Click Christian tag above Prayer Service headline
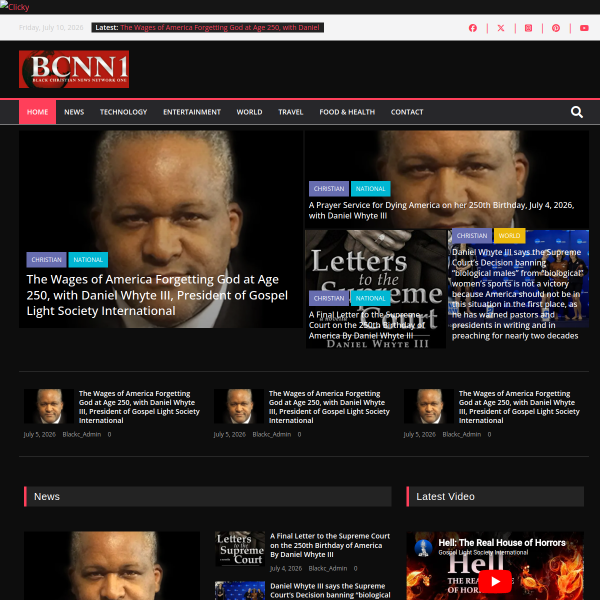This screenshot has height=600, width=600. click(329, 189)
